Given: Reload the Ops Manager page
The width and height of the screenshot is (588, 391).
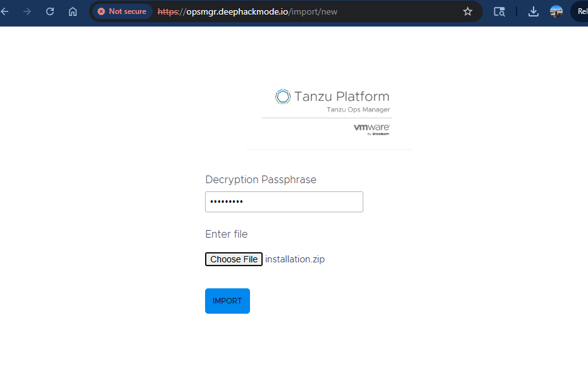Looking at the screenshot, I should pyautogui.click(x=50, y=11).
